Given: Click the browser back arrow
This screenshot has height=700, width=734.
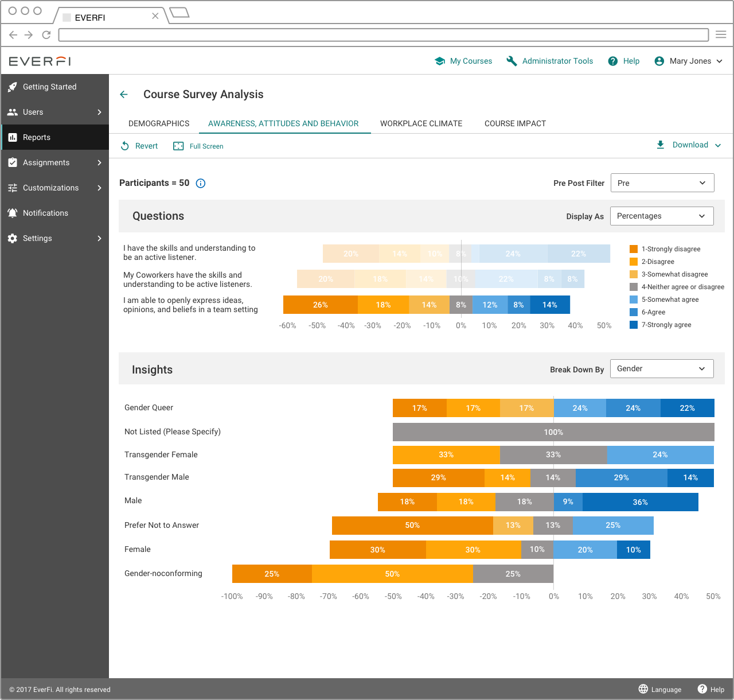Looking at the screenshot, I should [13, 35].
